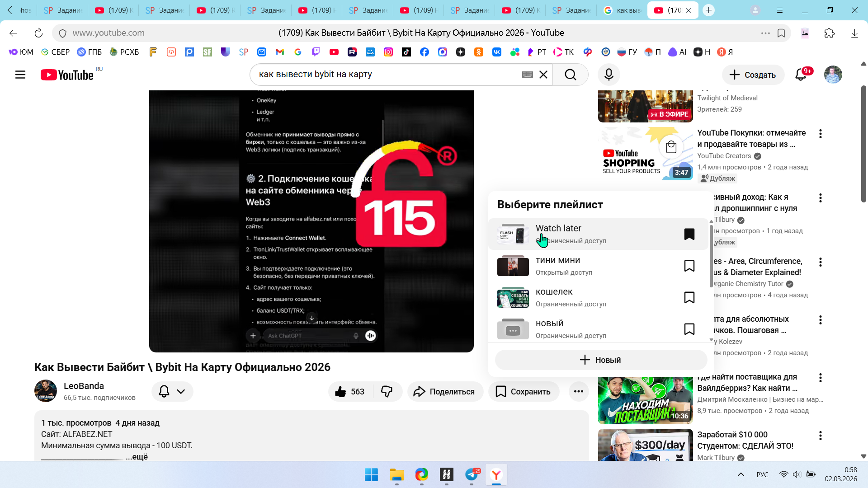Dislike the video with thumbs down
Image resolution: width=868 pixels, height=488 pixels.
[387, 391]
